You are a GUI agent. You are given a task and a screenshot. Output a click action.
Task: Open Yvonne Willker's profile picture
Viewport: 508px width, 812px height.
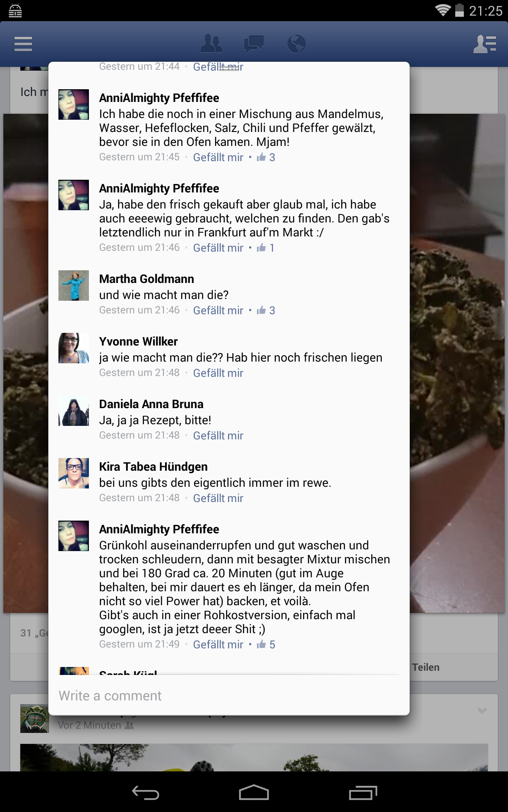coord(74,348)
